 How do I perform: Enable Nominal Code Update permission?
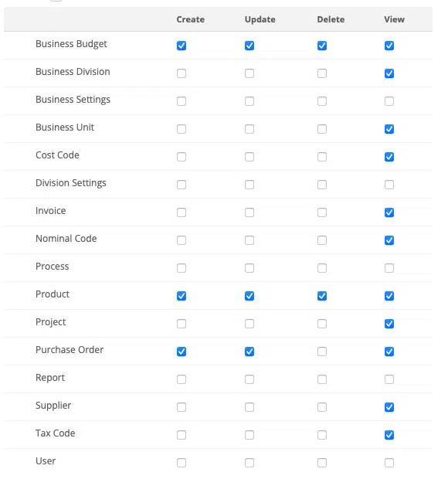pos(249,240)
